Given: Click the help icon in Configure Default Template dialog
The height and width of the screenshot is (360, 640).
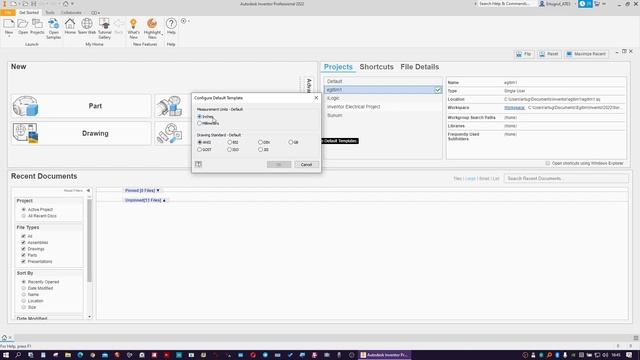Looking at the screenshot, I should (198, 164).
